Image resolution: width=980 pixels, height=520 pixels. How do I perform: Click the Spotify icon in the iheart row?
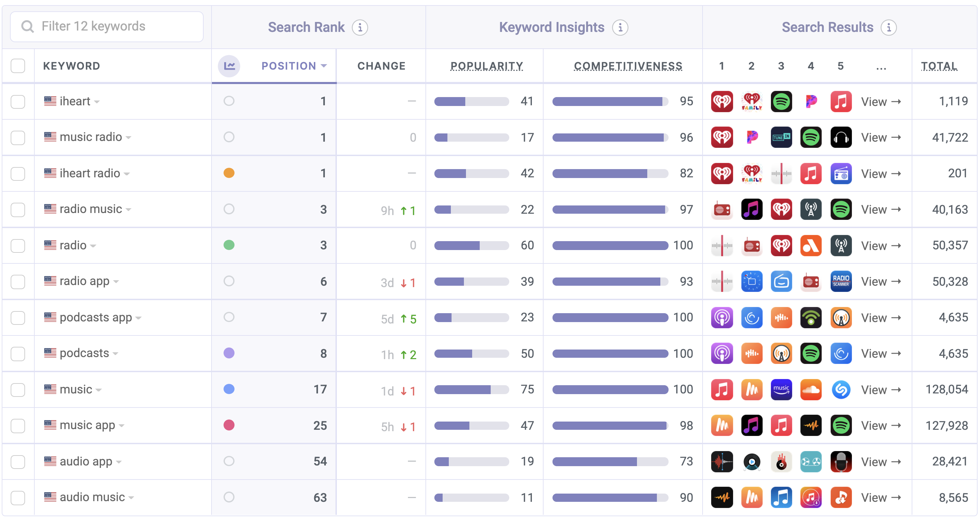[x=781, y=102]
